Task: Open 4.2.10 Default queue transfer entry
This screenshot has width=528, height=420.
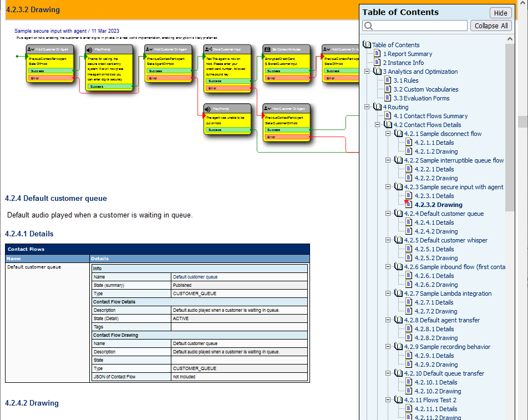Action: point(444,373)
